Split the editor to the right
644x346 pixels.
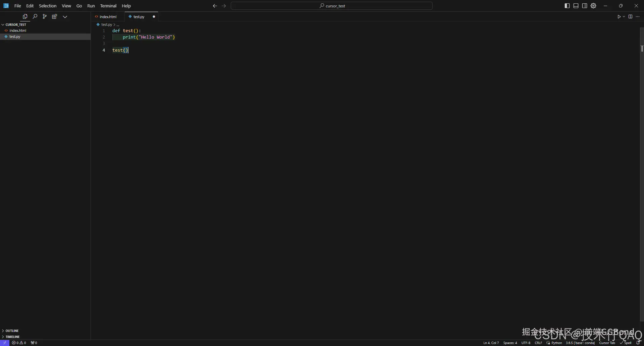630,17
